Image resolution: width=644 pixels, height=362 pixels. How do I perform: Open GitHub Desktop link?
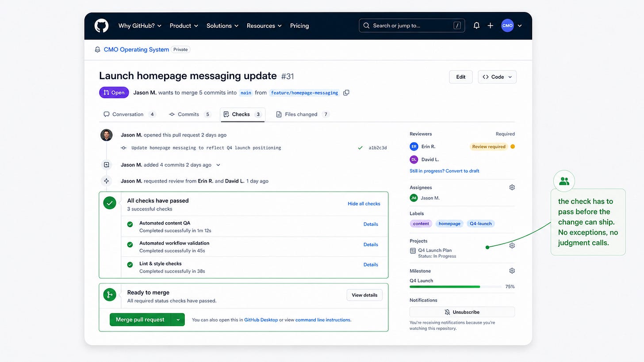(261, 320)
